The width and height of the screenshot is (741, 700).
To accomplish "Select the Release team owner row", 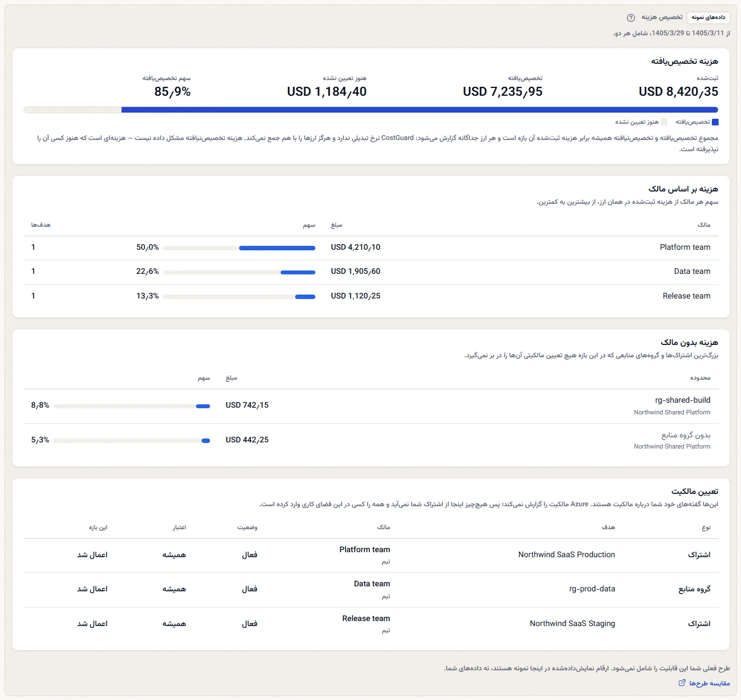I will (371, 296).
